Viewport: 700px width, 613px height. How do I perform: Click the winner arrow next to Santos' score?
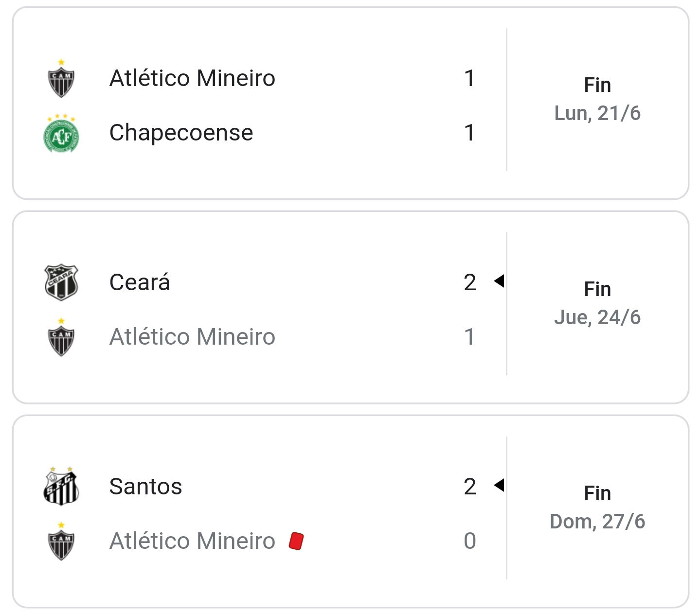(x=499, y=485)
